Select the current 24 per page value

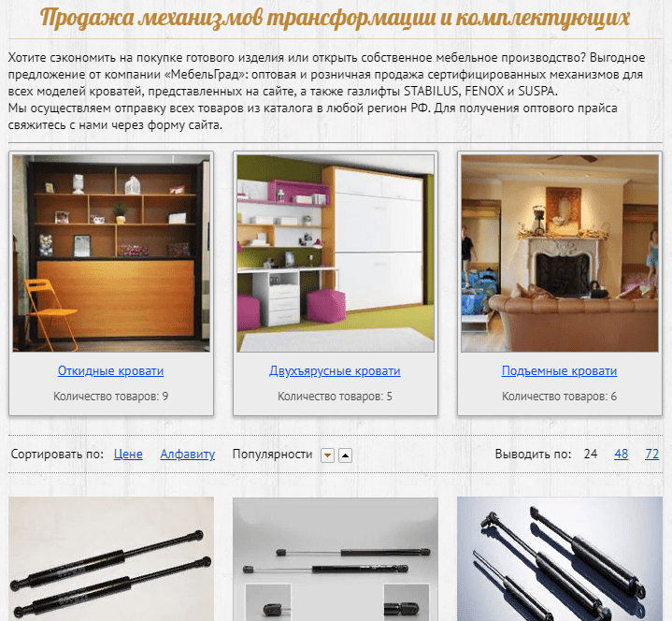pyautogui.click(x=590, y=454)
